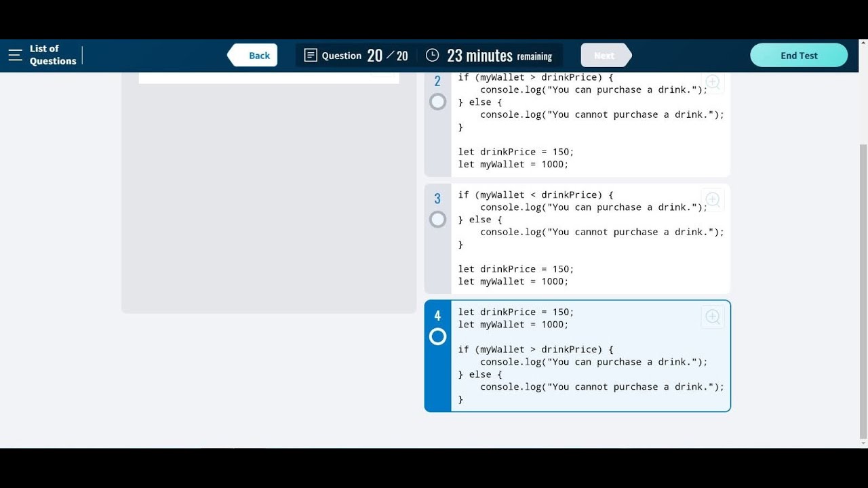Click the disabled Next button

point(606,56)
